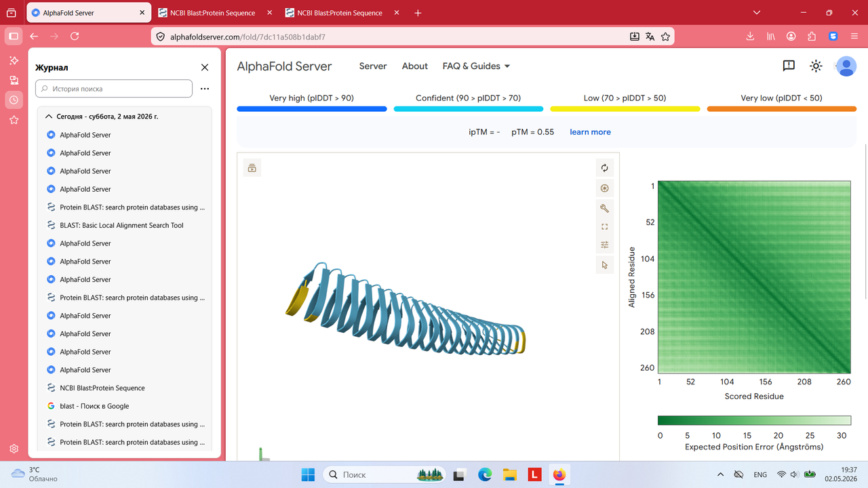This screenshot has height=488, width=868.
Task: Open the Firefox account icon
Action: click(791, 37)
